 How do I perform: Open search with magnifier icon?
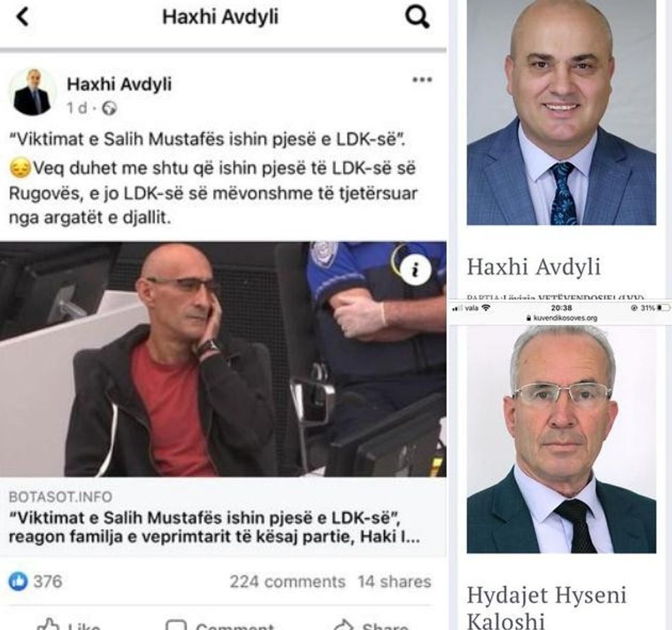click(417, 17)
